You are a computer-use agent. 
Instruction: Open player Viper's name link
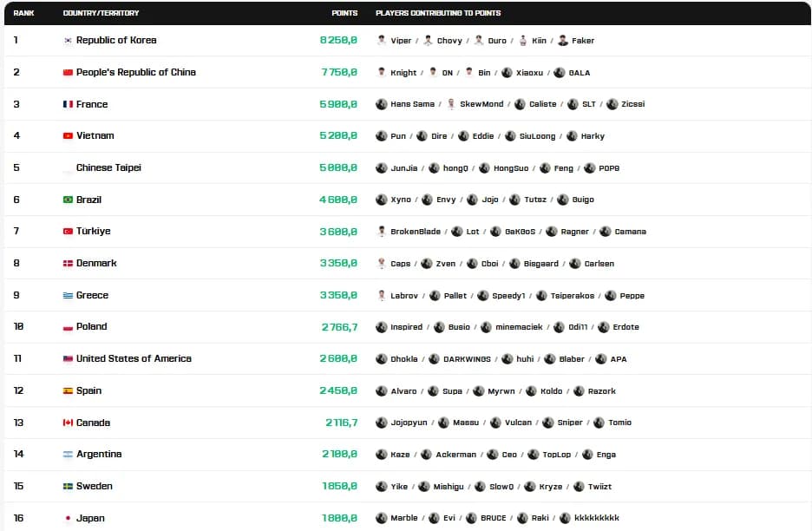pos(401,41)
